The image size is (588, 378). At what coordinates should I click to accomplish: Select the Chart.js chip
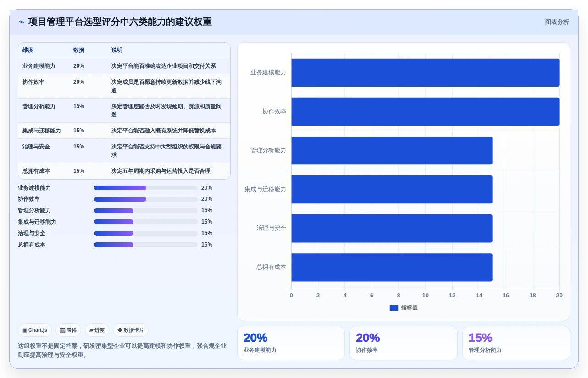click(35, 330)
